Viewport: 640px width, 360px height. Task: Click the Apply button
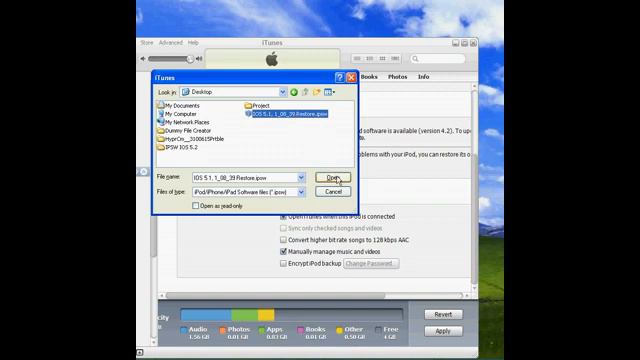pyautogui.click(x=443, y=331)
